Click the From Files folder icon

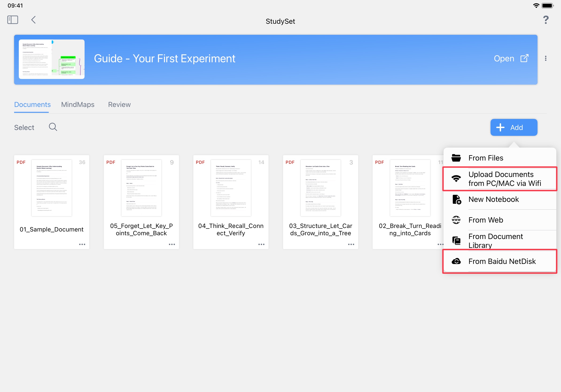coord(456,158)
